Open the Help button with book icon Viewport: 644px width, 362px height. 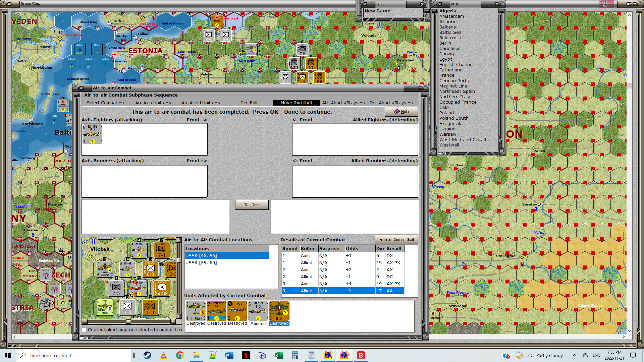(401, 112)
